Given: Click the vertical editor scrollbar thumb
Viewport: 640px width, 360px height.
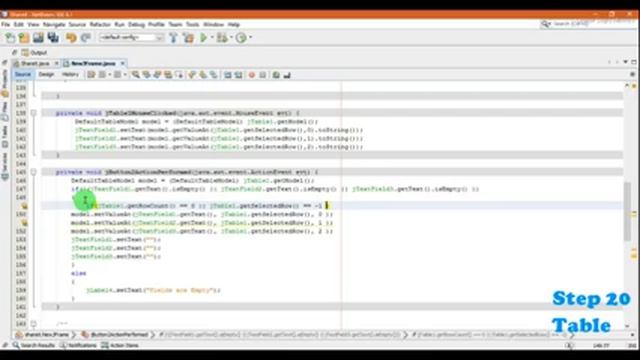Looking at the screenshot, I should point(627,211).
